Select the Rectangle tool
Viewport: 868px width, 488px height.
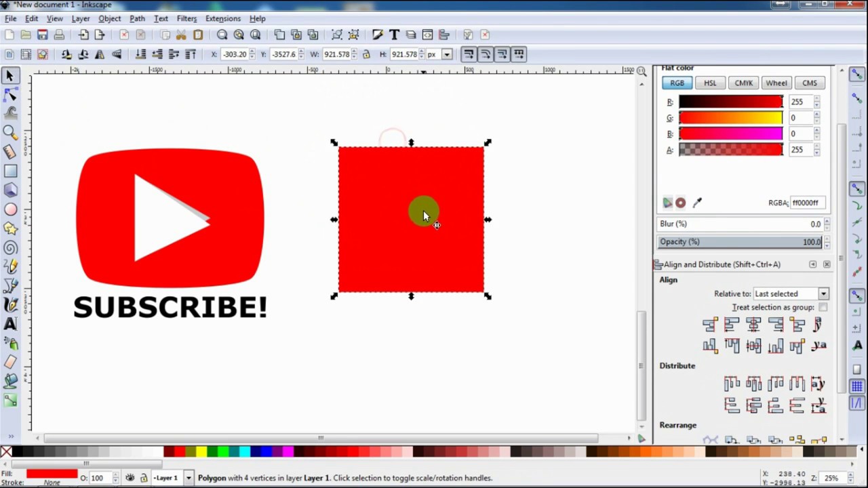(x=10, y=171)
